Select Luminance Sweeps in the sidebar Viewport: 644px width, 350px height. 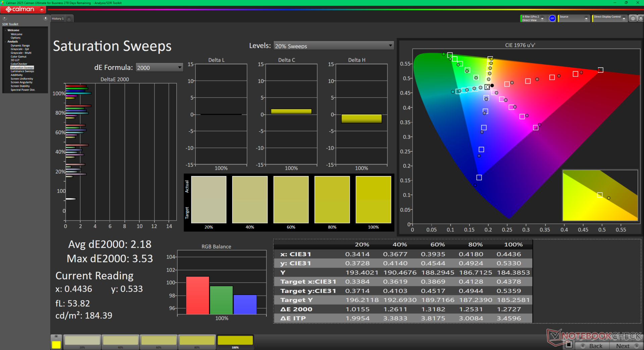pyautogui.click(x=22, y=71)
